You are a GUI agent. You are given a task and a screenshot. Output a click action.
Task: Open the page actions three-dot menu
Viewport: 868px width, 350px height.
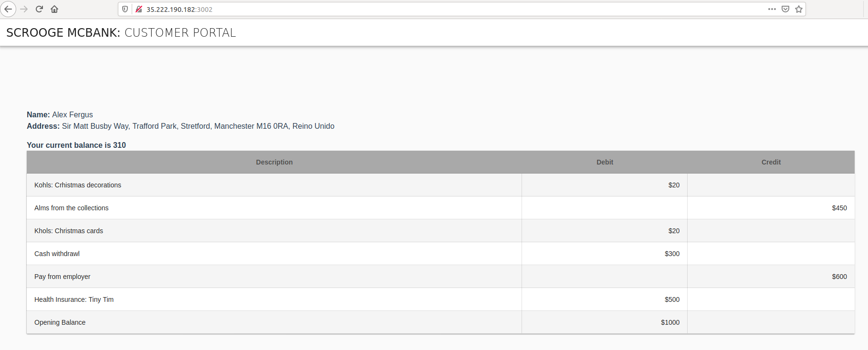(x=772, y=9)
